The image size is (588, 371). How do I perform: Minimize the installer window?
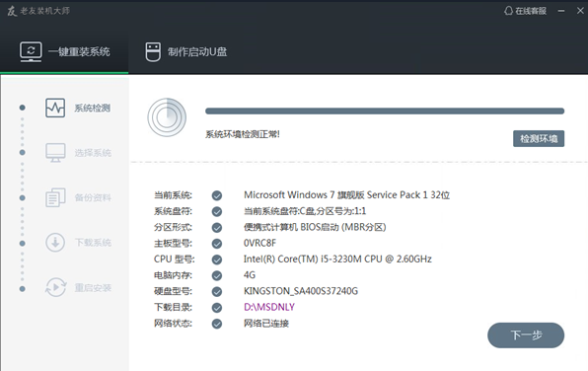pos(561,11)
